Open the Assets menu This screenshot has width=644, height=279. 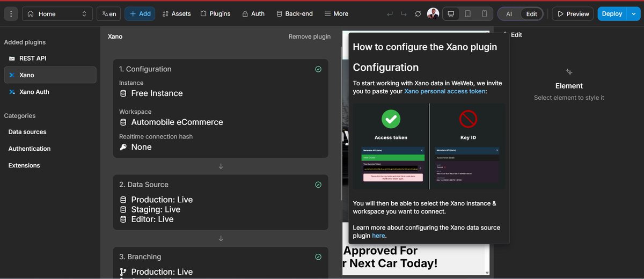coord(177,14)
